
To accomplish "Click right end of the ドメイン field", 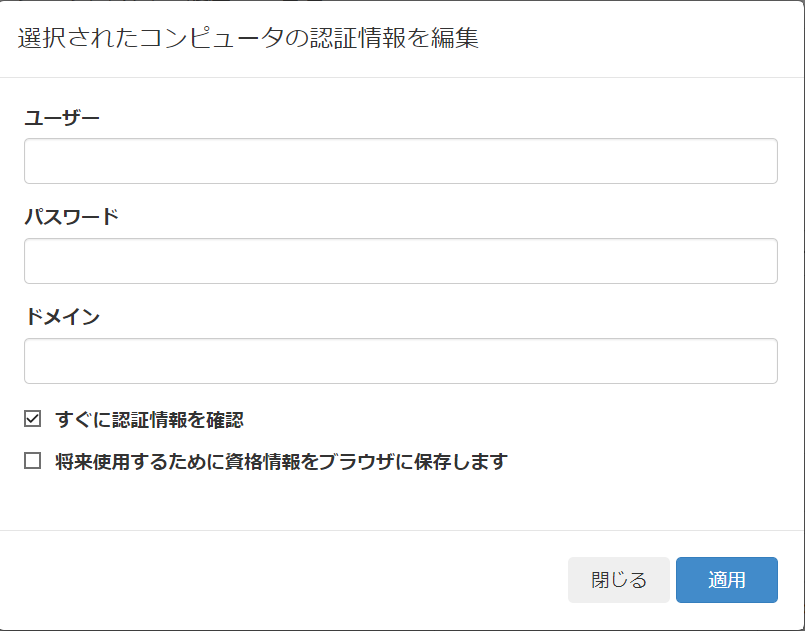I will (x=760, y=361).
